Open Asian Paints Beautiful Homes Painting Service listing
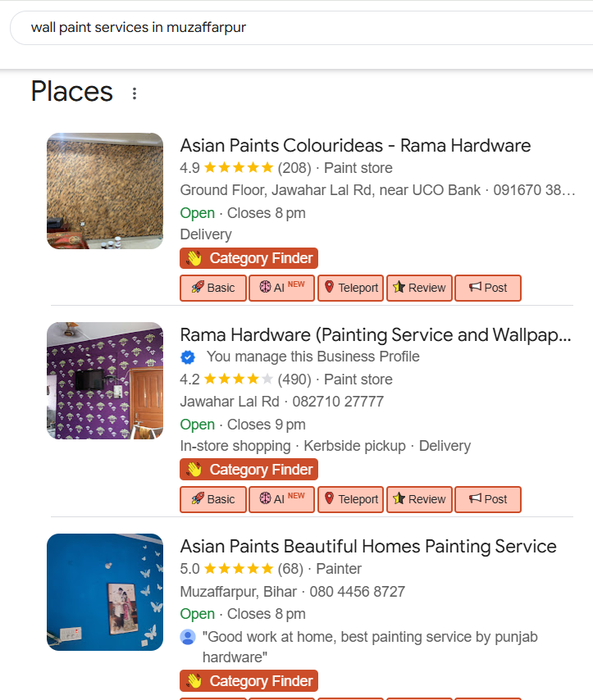593x700 pixels. [368, 547]
